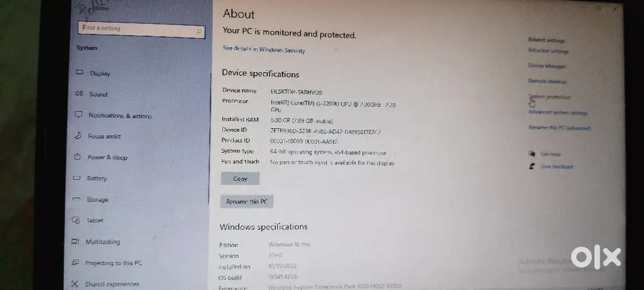
Task: Click the Rename this PC button
Action: (x=247, y=202)
